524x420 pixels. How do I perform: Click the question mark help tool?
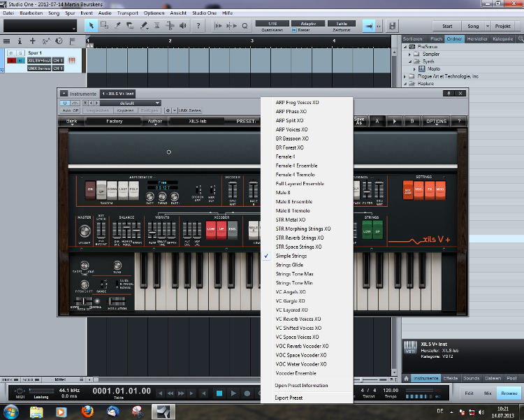[x=198, y=26]
